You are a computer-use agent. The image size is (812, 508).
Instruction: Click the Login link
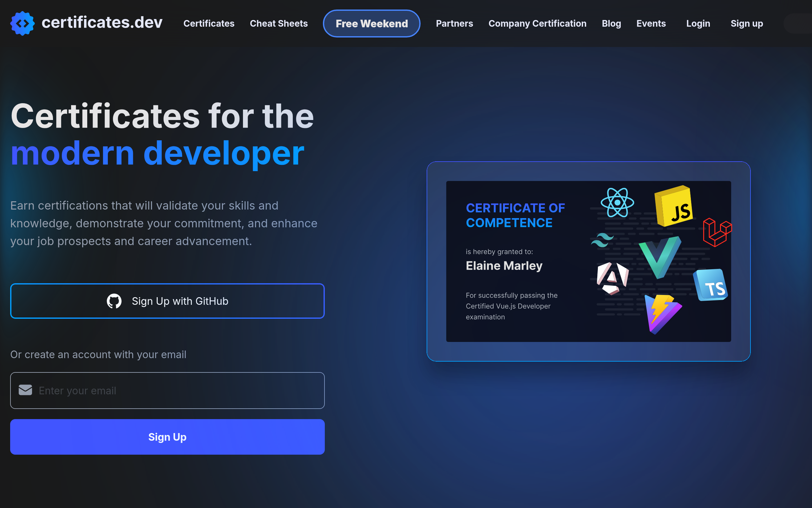click(x=698, y=23)
